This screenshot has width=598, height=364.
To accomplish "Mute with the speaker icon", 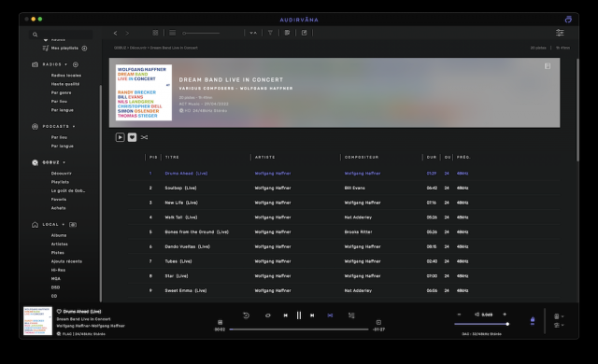I will point(477,315).
